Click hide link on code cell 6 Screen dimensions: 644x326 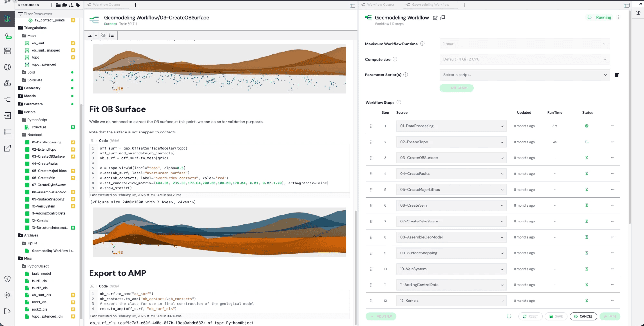tap(114, 286)
